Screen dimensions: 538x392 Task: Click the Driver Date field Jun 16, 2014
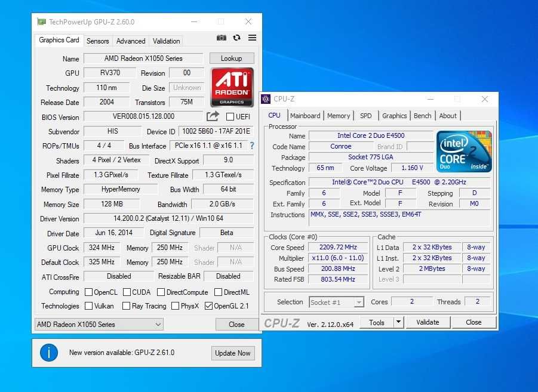click(113, 233)
